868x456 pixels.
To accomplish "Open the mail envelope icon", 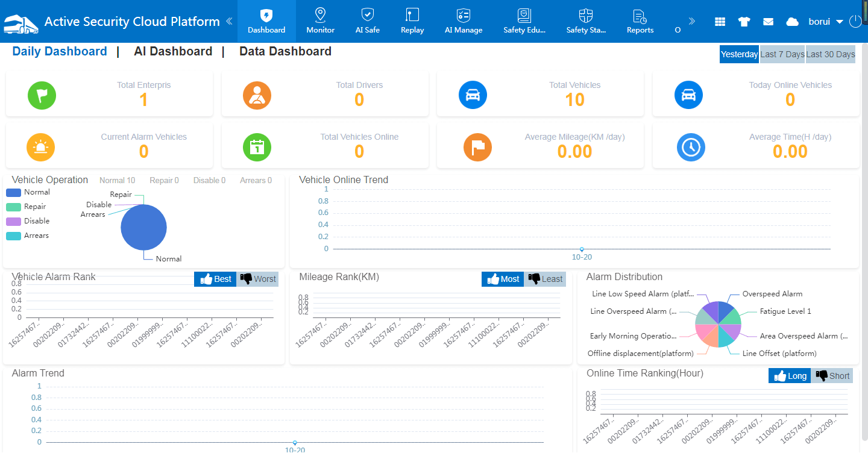I will pos(768,22).
